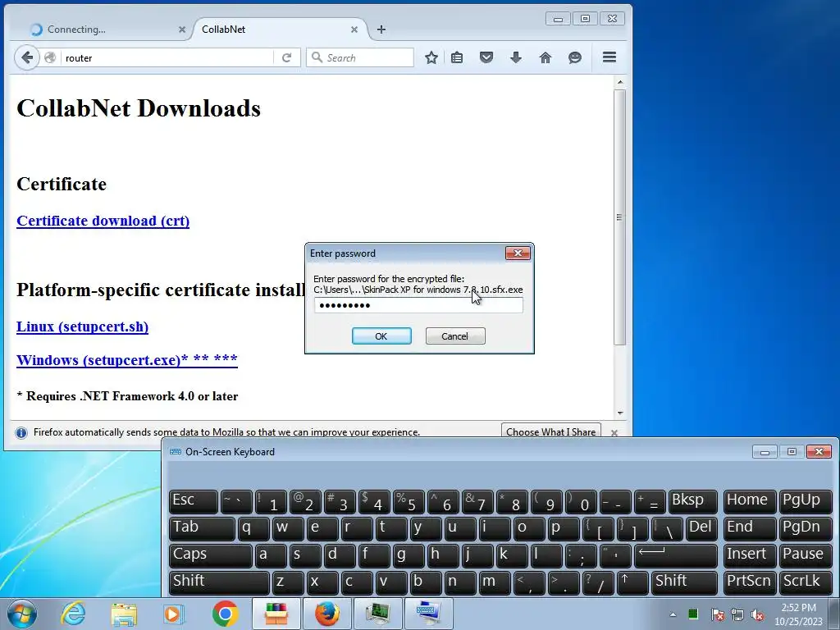Click the Firefox back arrow button
The height and width of the screenshot is (630, 840).
click(27, 57)
